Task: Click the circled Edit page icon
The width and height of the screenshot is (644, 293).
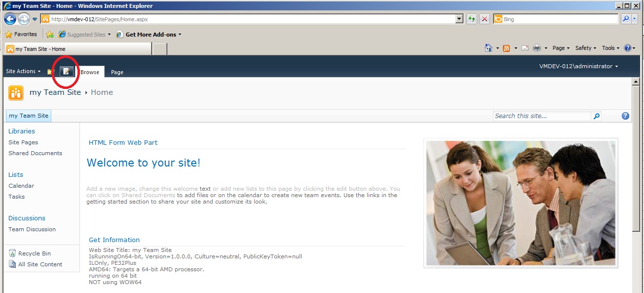Action: (67, 71)
